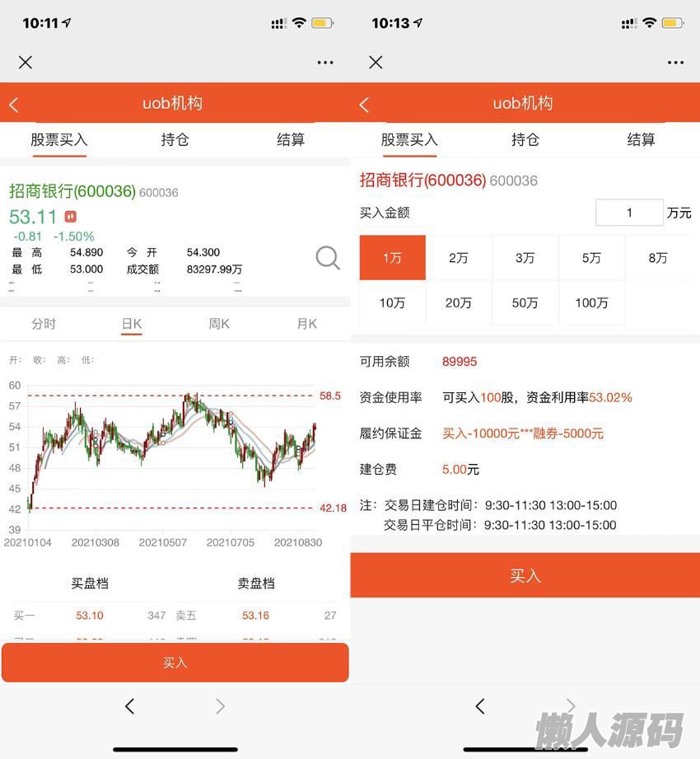Switch to 结算 tab on right screen
Screen dimensions: 700x759
point(641,140)
